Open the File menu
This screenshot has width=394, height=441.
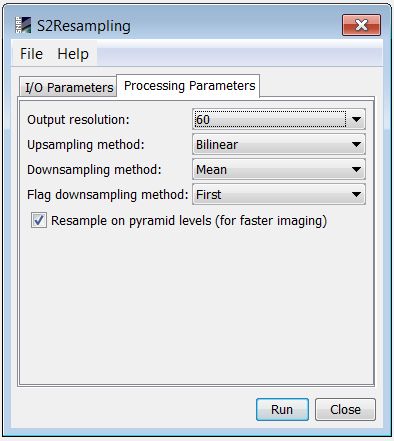(31, 54)
